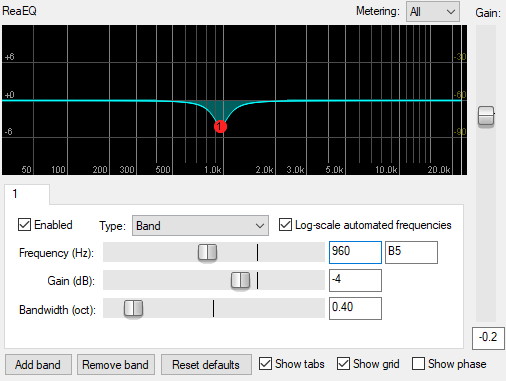Enable the Show phase checkbox
Image resolution: width=506 pixels, height=381 pixels.
(x=418, y=364)
